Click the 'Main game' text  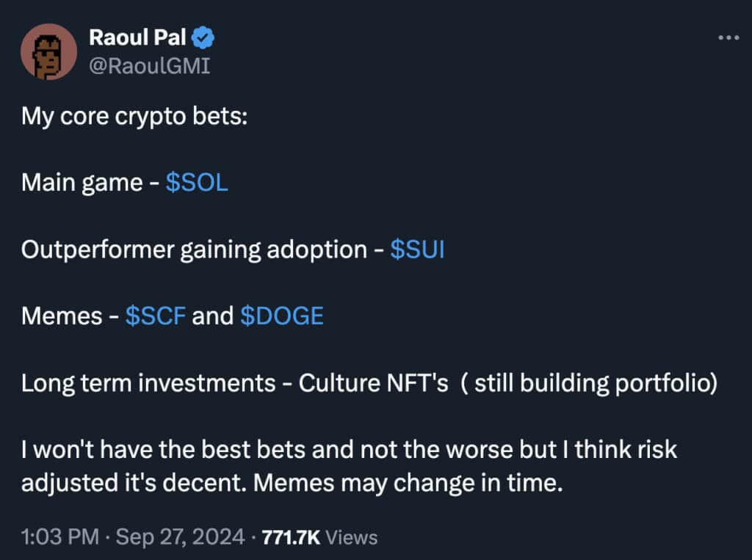[82, 183]
